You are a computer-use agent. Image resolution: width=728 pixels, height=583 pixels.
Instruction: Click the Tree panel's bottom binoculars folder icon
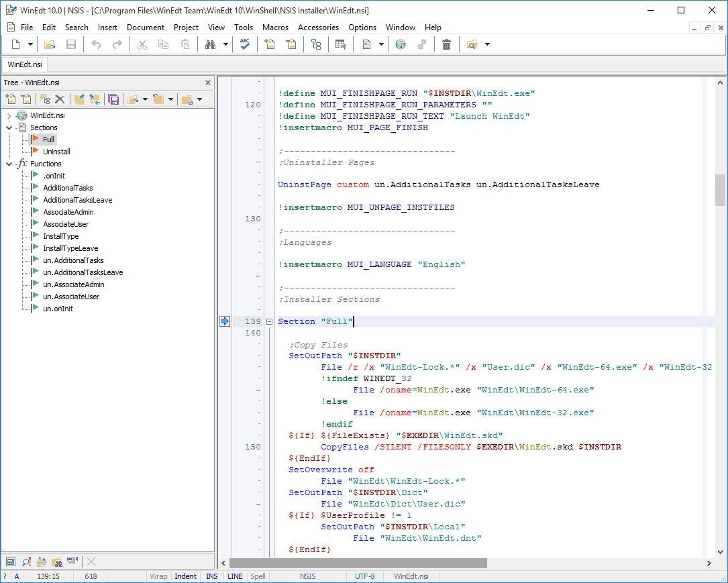click(57, 562)
